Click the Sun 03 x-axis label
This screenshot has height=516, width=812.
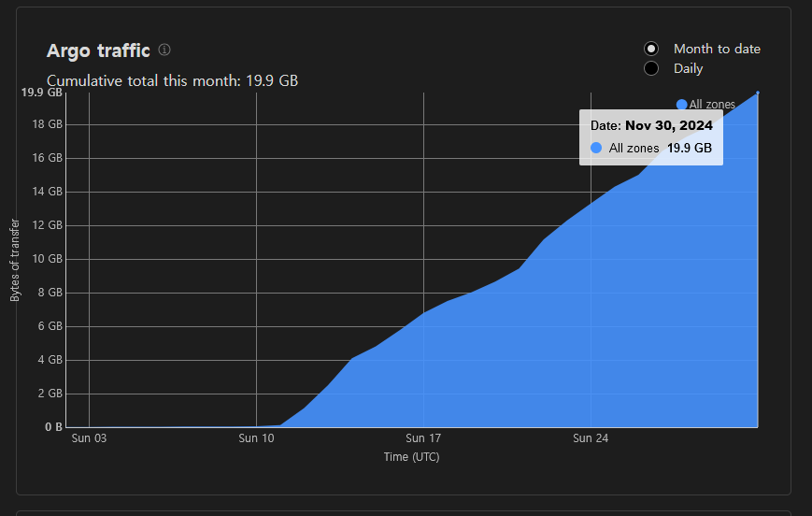[x=89, y=438]
